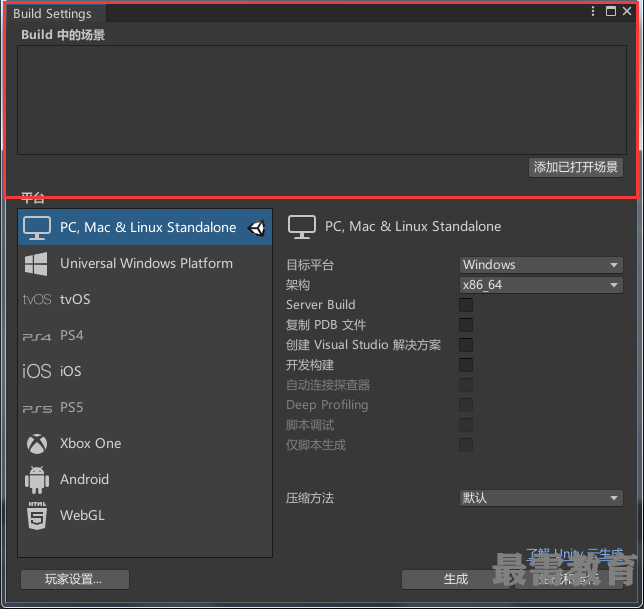Select the Xbox One logo icon
Viewport: 644px width, 609px height.
coord(37,444)
